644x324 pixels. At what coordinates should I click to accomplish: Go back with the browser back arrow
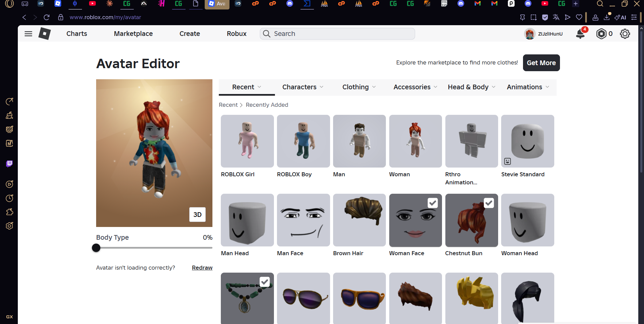coord(24,17)
